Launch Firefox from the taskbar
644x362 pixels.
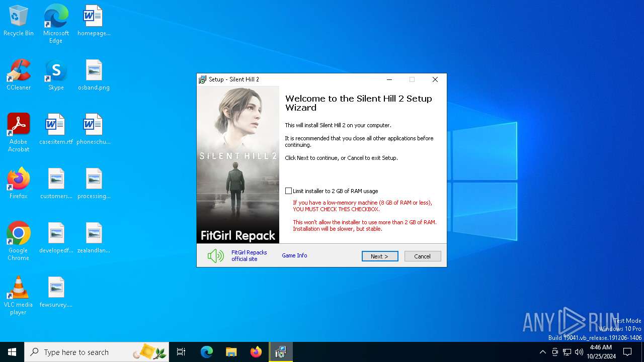(256, 352)
